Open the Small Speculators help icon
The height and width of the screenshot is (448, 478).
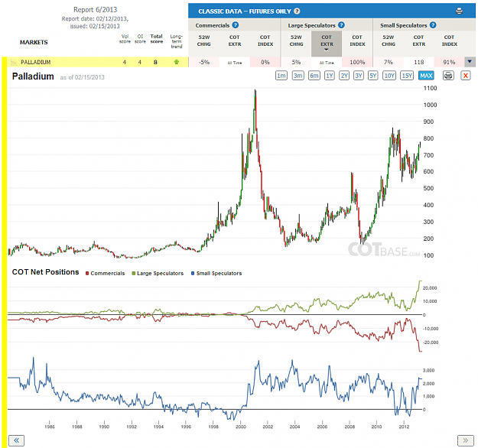pyautogui.click(x=433, y=25)
